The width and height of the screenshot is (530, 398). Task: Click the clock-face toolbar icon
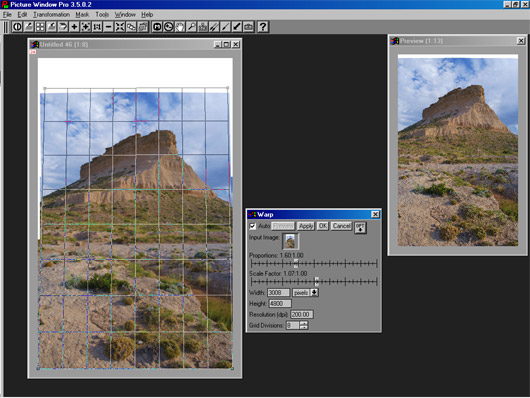(168, 27)
